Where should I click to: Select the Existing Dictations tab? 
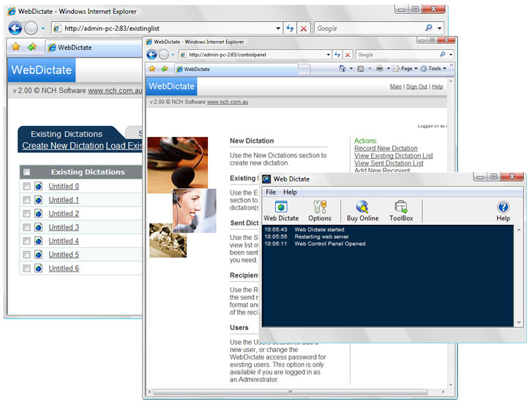click(x=67, y=134)
